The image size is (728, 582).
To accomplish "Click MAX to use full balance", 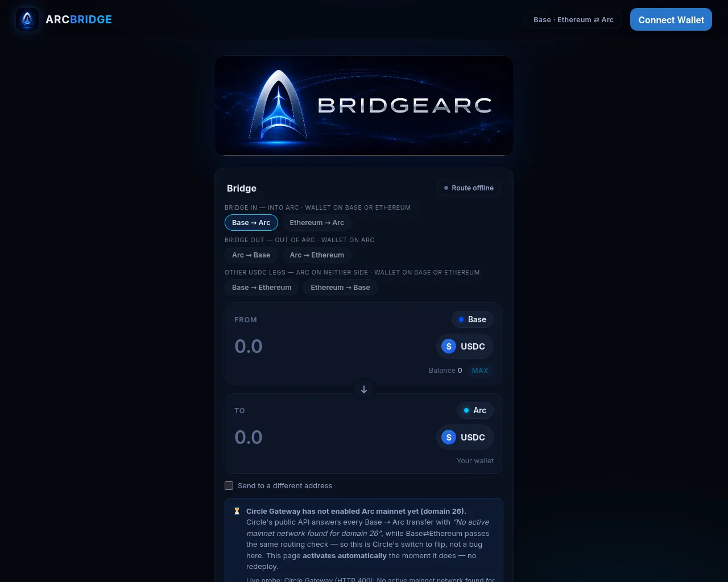I will pyautogui.click(x=480, y=370).
